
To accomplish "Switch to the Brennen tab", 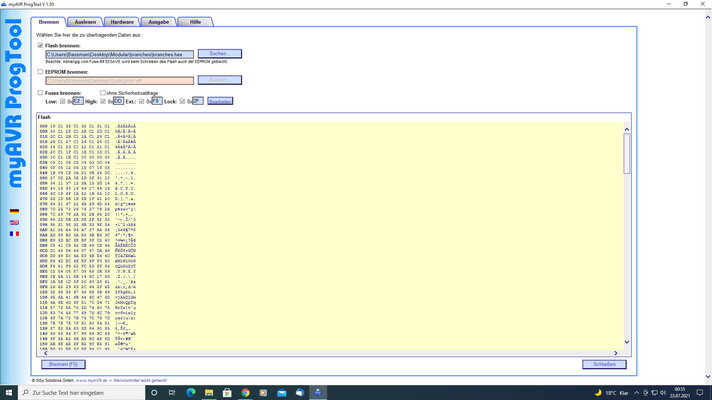I will 49,22.
